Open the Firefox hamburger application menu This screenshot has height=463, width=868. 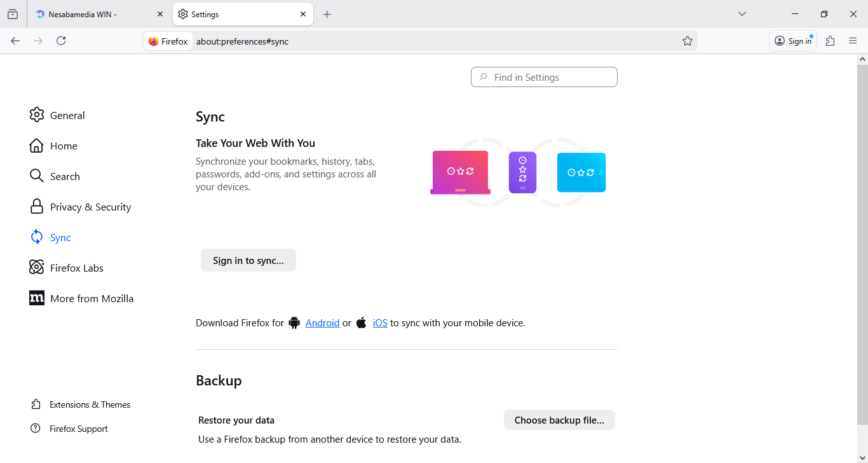[x=853, y=41]
